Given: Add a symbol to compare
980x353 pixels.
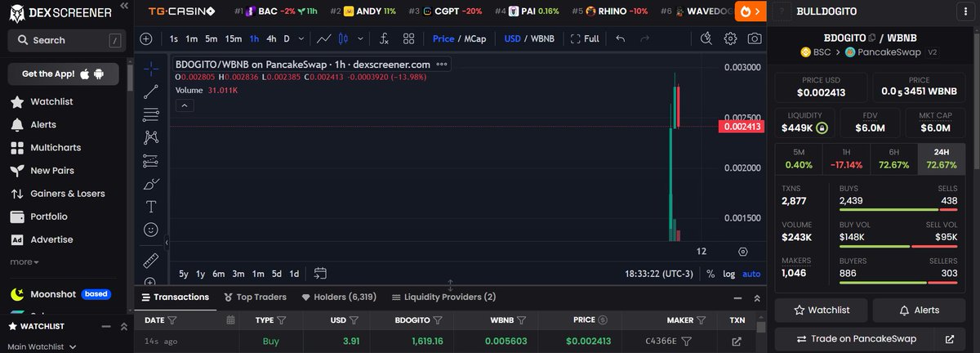Looking at the screenshot, I should pyautogui.click(x=146, y=38).
